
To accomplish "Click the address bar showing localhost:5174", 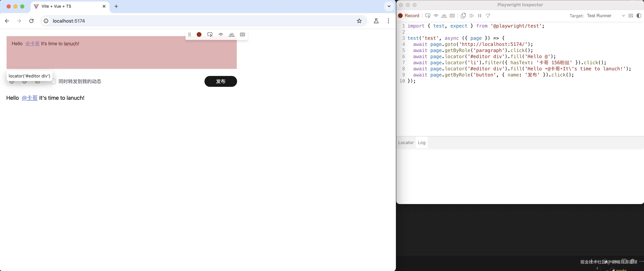I will [69, 21].
